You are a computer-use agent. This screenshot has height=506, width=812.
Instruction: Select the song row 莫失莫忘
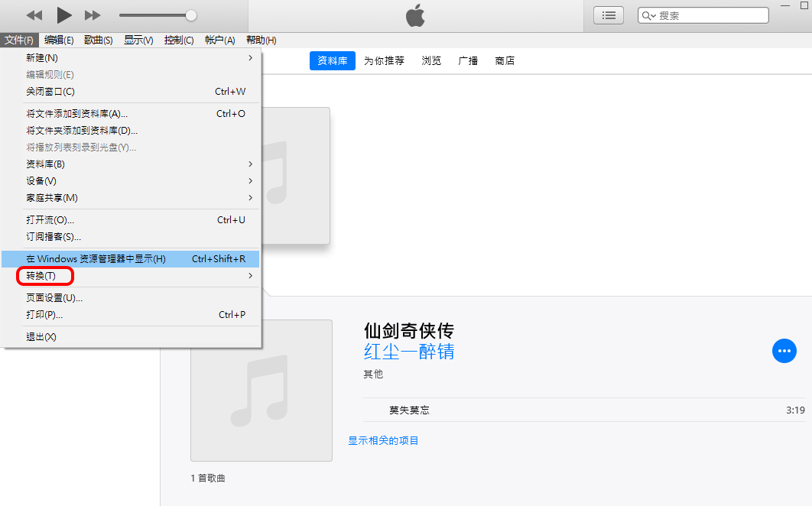click(584, 410)
